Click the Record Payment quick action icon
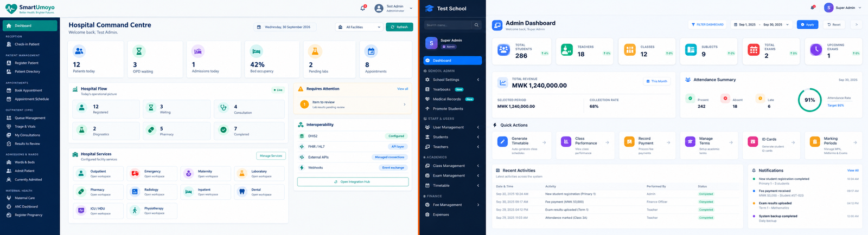 [629, 142]
